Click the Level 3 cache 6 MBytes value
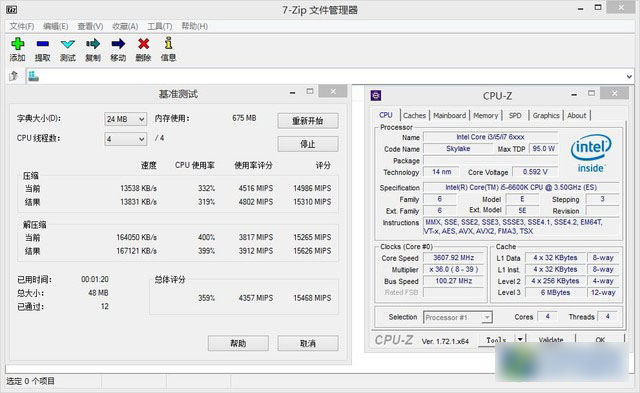 pos(555,292)
